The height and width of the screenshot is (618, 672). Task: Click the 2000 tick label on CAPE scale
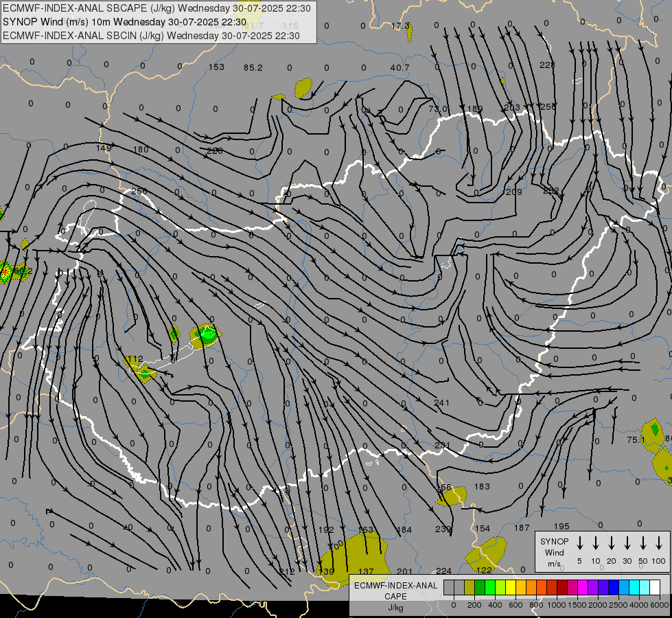598,605
